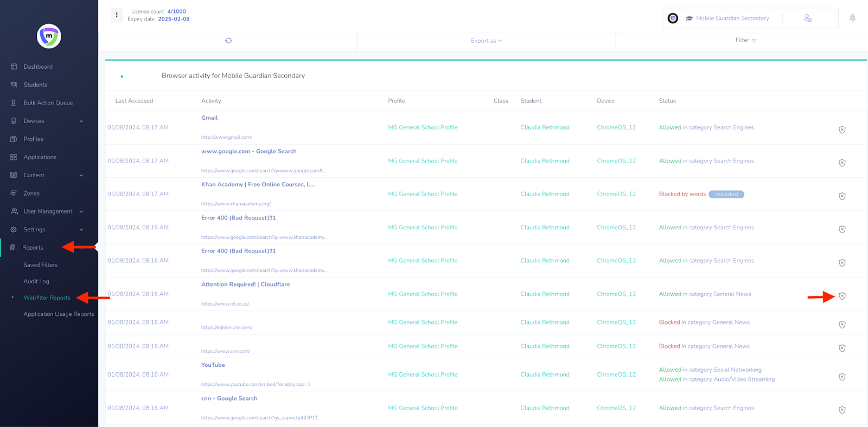Go to Audit Log under Reports
The width and height of the screenshot is (868, 427).
pyautogui.click(x=36, y=281)
